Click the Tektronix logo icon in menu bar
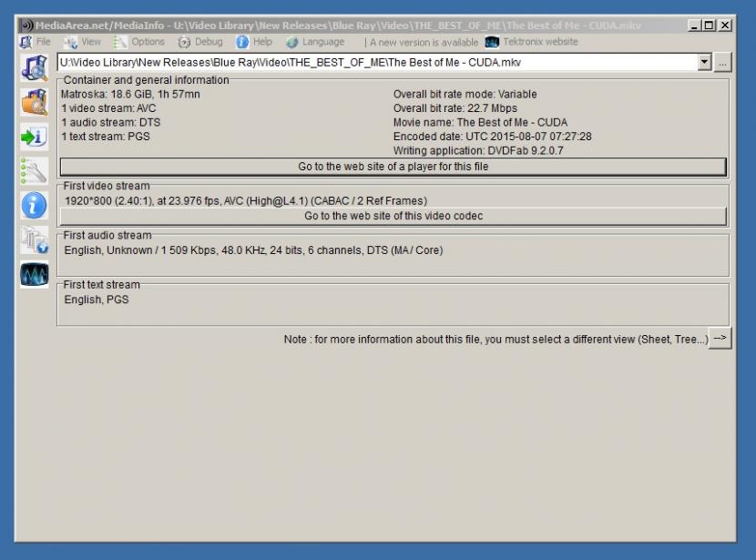 pos(492,42)
